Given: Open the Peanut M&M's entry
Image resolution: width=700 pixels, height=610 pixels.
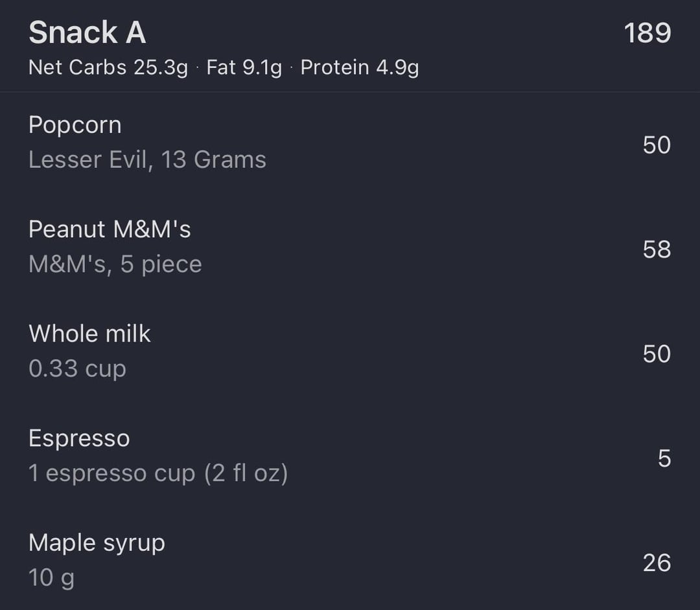Looking at the screenshot, I should [x=110, y=229].
